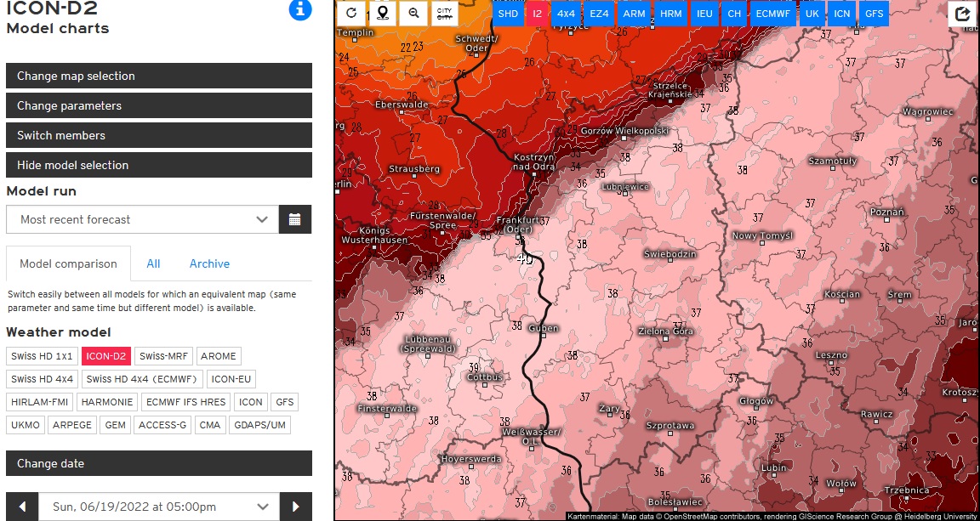Click the blue info icon

pos(300,10)
